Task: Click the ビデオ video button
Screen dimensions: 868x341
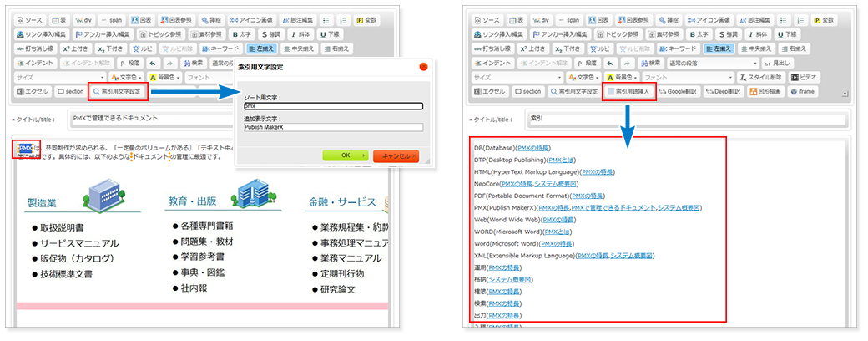Action: (805, 77)
